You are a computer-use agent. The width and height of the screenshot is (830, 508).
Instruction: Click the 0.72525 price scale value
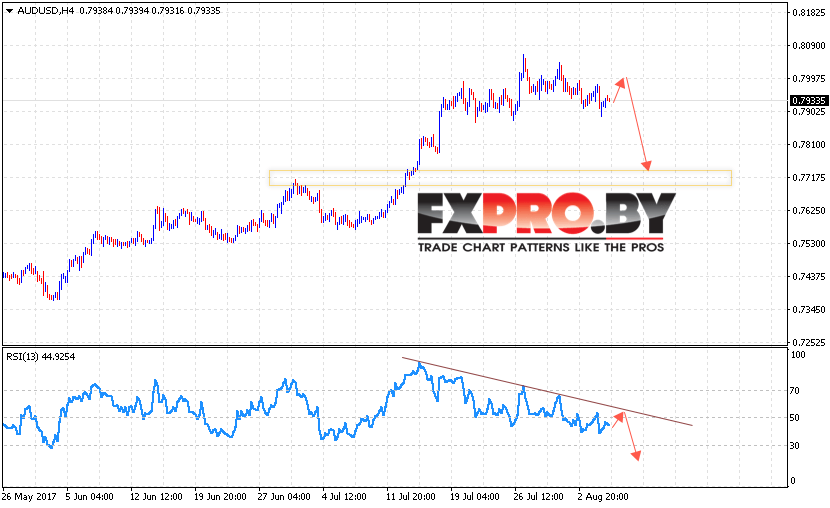pos(809,343)
